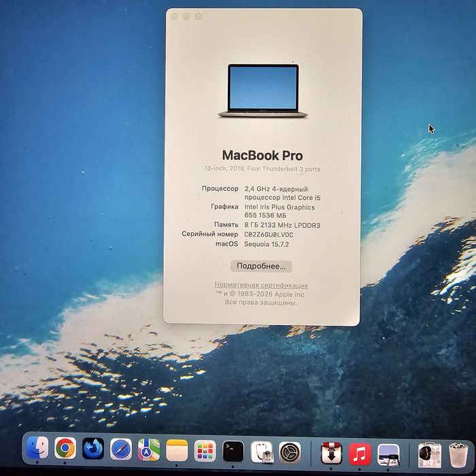Select the "13-inch, 2019, Four Thunderbolt 3 ports" subtitle

tap(262, 169)
